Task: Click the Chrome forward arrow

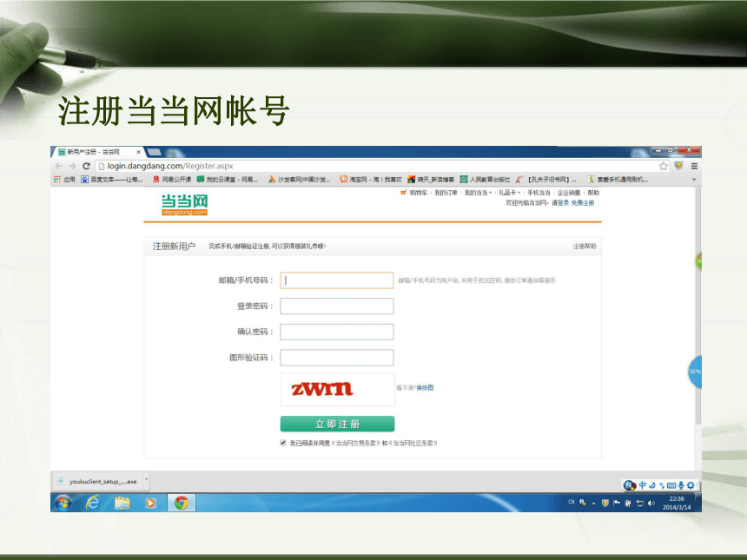Action: [x=72, y=166]
